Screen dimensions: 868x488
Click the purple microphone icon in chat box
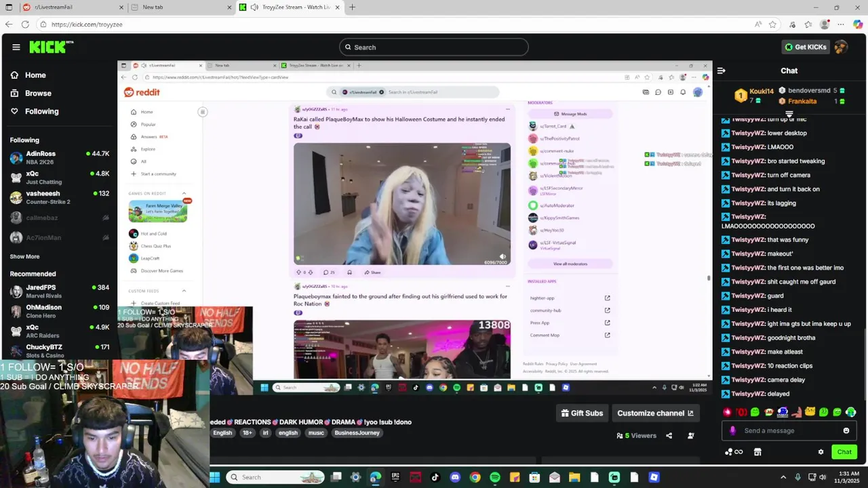click(732, 430)
